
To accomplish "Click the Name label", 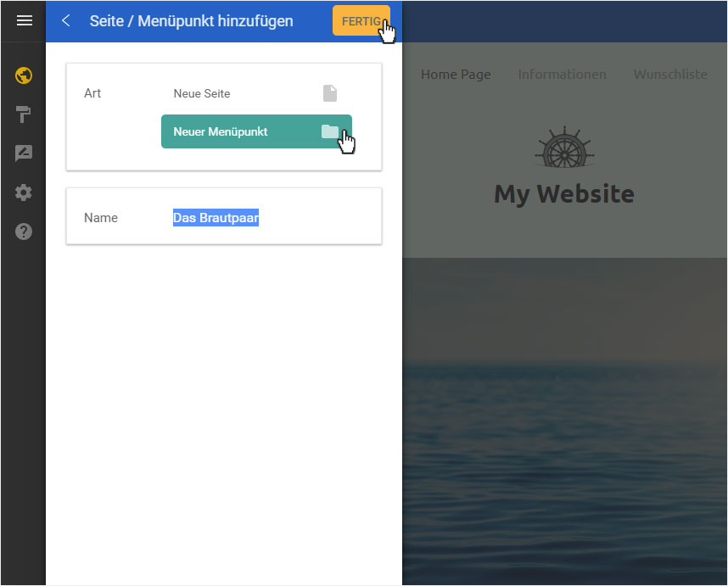I will 101,218.
